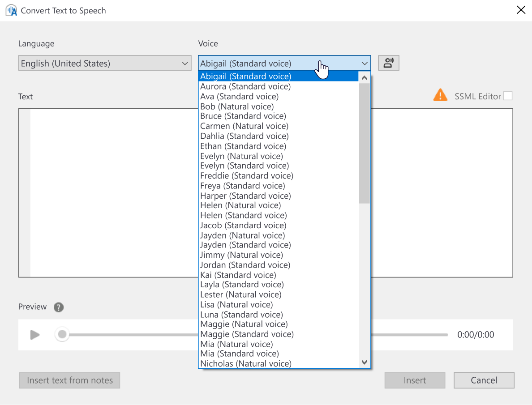This screenshot has height=405, width=532.
Task: Click the voice sample preview icon beside Voice
Action: click(x=388, y=63)
